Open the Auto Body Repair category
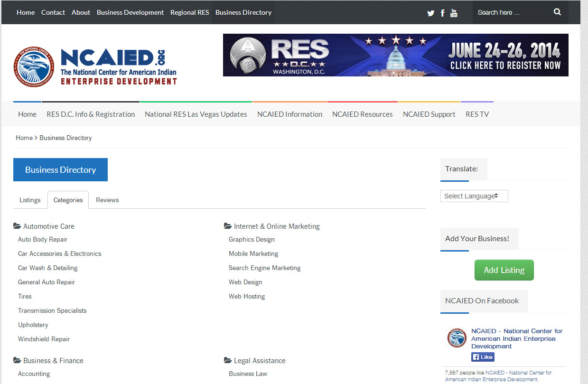588x384 pixels. tap(43, 240)
